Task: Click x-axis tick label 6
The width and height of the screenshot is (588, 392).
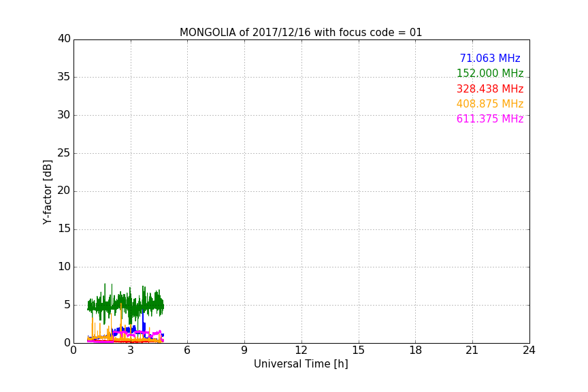Action: point(187,350)
